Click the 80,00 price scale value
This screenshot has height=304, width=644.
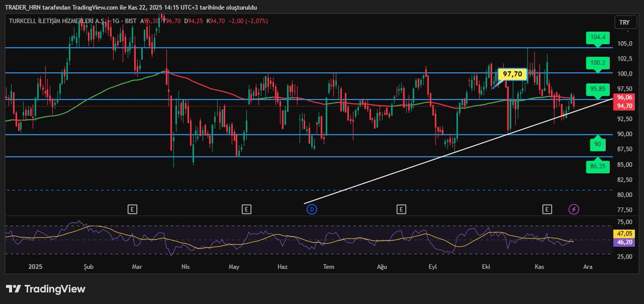[x=625, y=195]
